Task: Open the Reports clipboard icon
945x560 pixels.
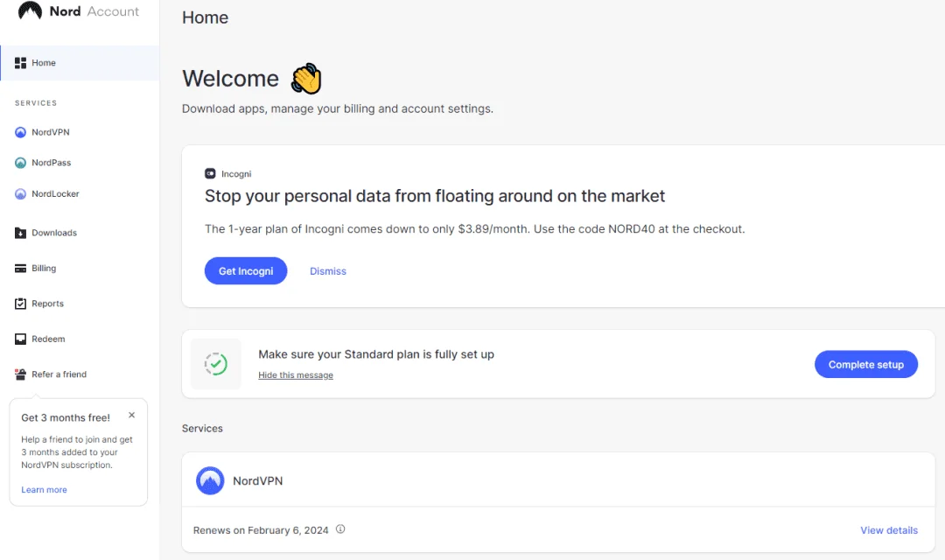Action: coord(20,304)
